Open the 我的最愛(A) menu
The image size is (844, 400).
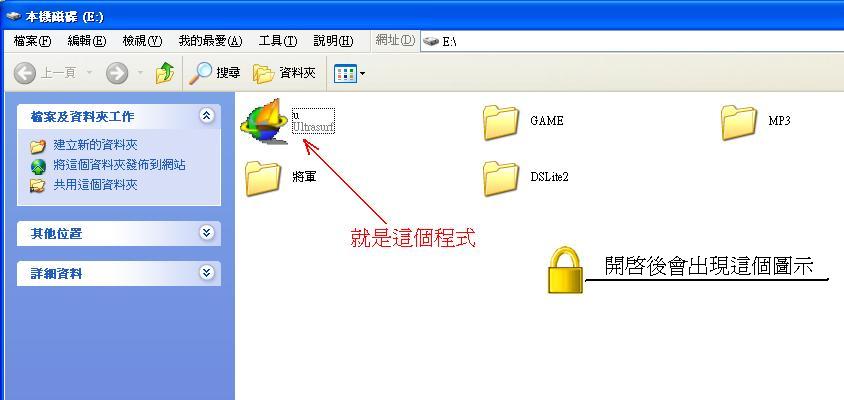(x=210, y=41)
